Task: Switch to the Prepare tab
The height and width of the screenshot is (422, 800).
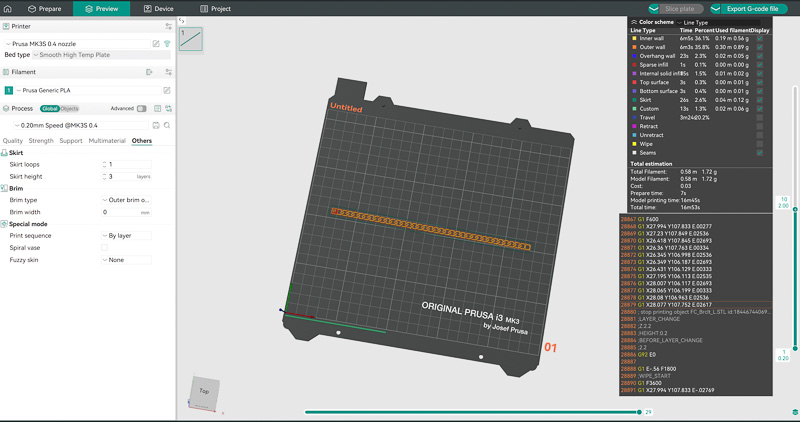Action: (x=44, y=8)
